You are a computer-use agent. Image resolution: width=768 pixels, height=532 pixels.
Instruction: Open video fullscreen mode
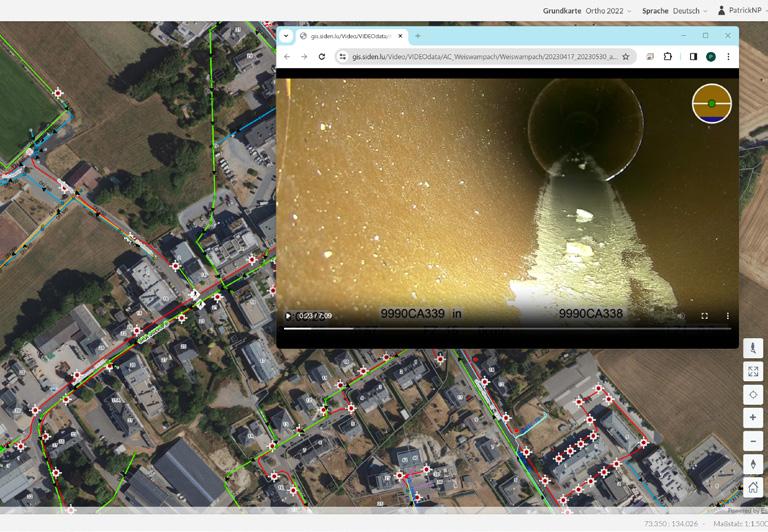coord(704,316)
